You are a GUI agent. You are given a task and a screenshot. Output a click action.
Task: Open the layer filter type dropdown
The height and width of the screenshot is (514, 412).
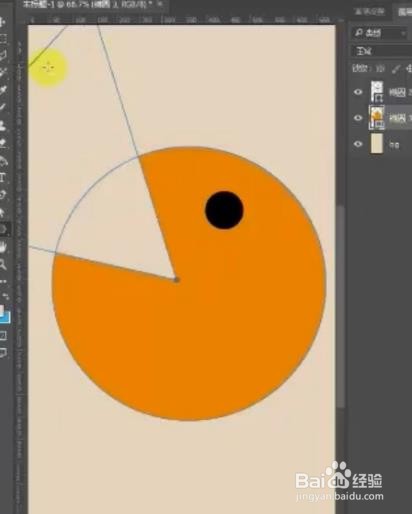(x=380, y=33)
